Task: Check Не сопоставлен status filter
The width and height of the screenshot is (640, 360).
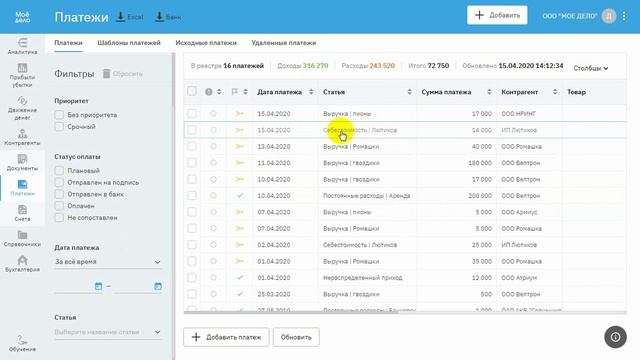Action: coord(59,218)
